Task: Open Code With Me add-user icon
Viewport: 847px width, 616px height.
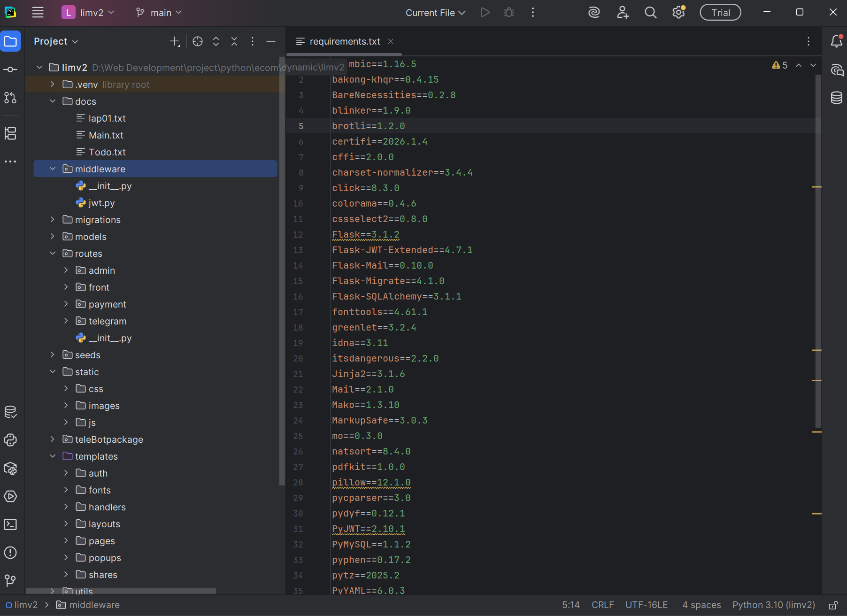Action: tap(623, 13)
